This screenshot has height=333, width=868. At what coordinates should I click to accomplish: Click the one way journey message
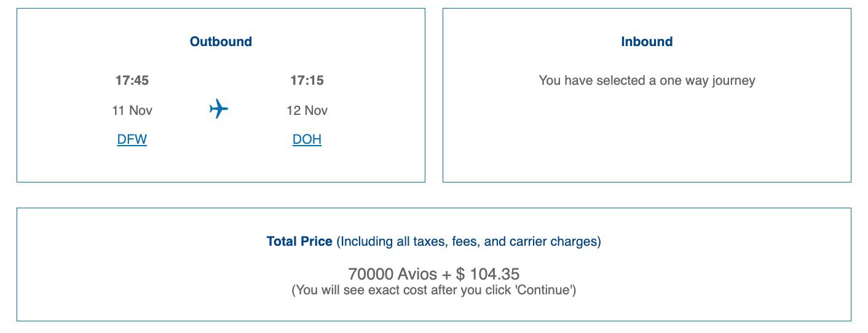[x=647, y=80]
